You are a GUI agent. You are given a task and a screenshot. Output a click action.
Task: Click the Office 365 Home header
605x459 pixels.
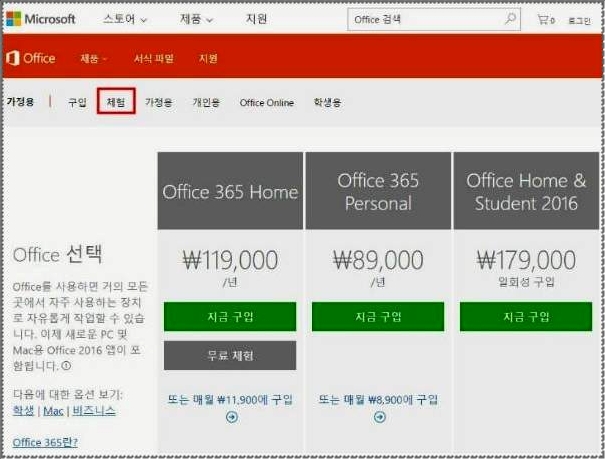[230, 192]
